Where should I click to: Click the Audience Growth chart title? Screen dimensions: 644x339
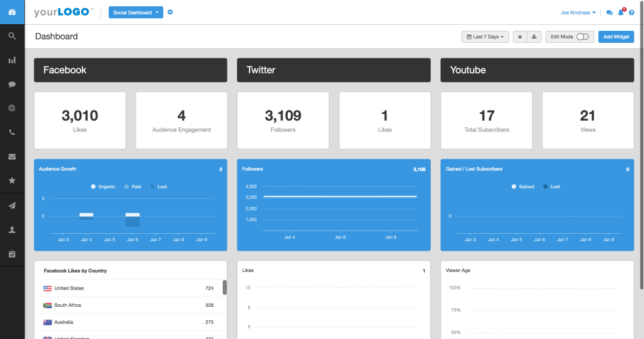[x=58, y=169]
